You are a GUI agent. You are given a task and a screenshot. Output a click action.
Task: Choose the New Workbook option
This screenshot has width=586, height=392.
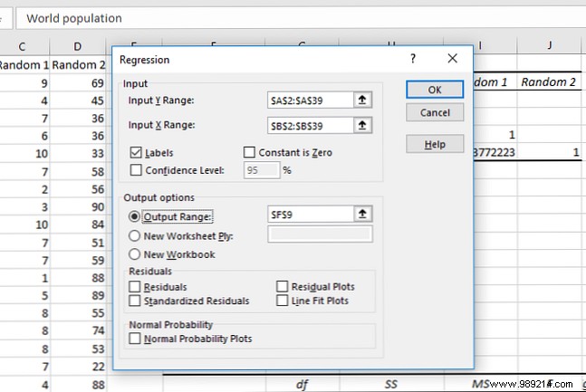click(x=134, y=254)
